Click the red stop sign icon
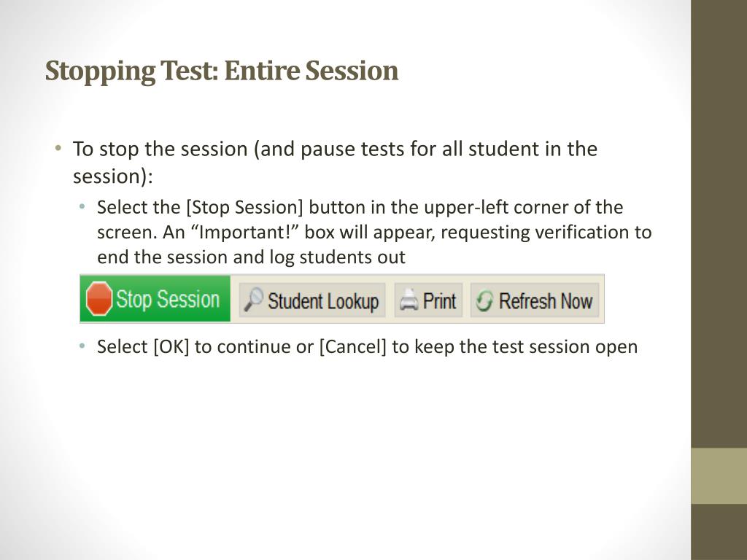747x560 pixels. 99,299
